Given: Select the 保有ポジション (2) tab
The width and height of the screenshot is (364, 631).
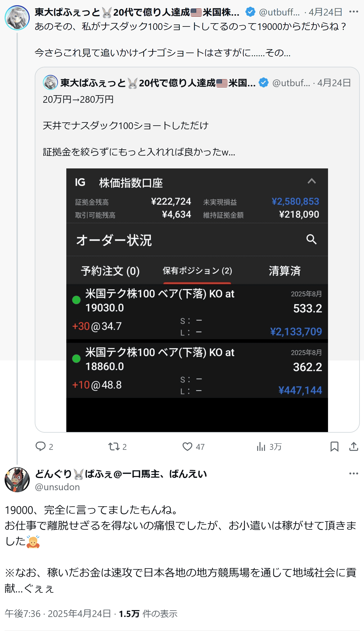Looking at the screenshot, I should tap(197, 271).
